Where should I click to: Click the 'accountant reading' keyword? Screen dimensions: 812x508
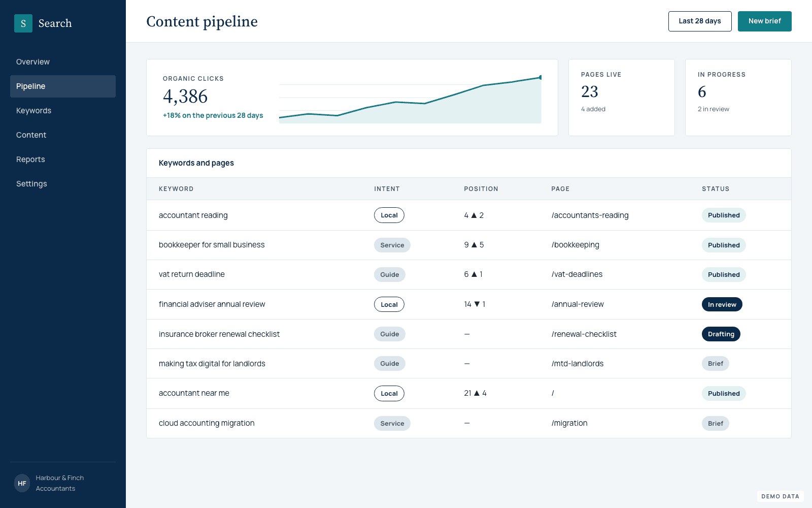pos(193,215)
